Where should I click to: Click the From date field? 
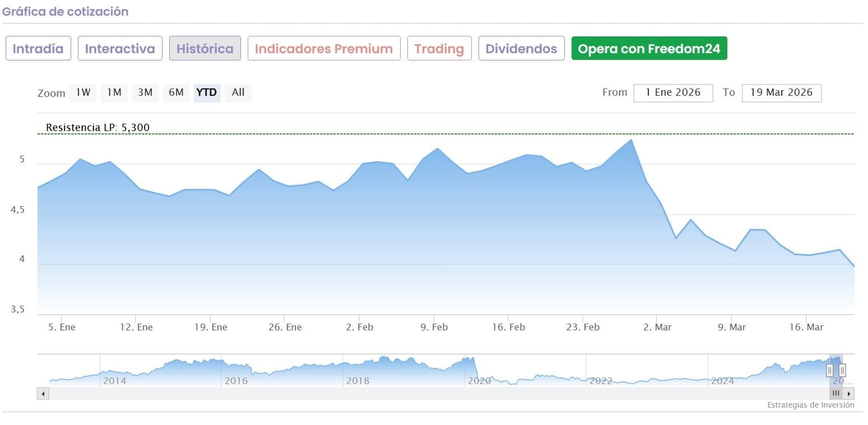click(673, 93)
